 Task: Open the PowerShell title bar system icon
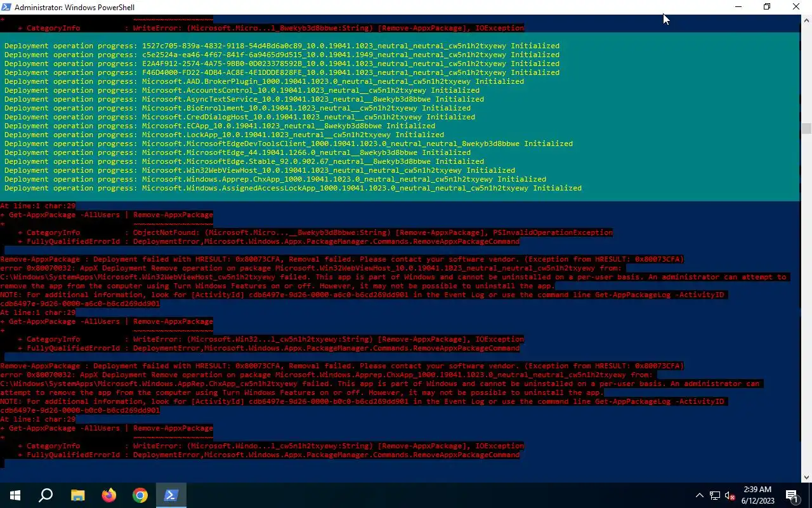click(6, 7)
